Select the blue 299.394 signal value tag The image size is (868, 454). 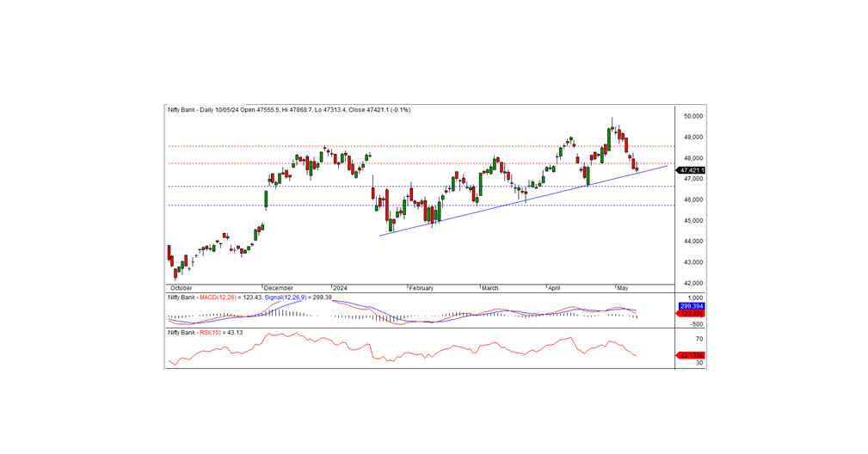click(x=691, y=306)
